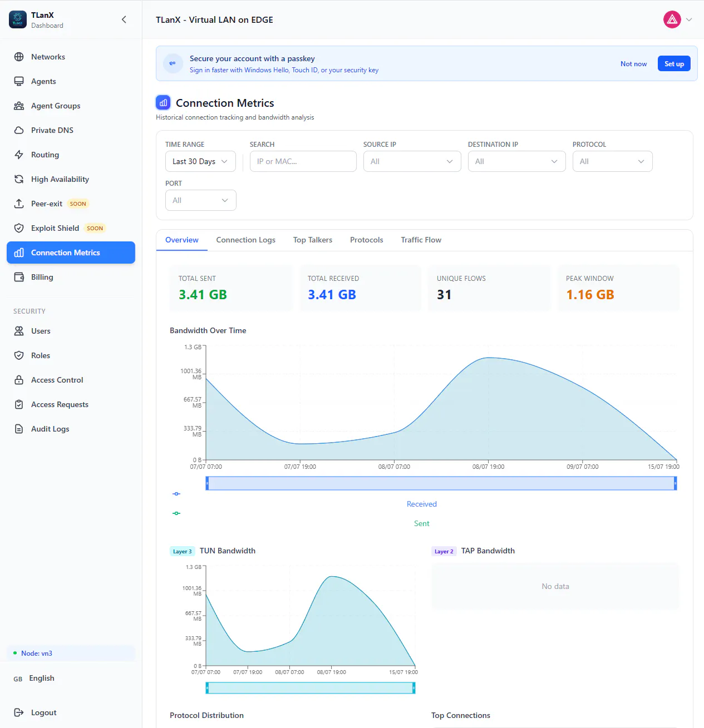The image size is (704, 728).
Task: Click the right handle of Bandwidth zoom slider
Action: (x=676, y=483)
